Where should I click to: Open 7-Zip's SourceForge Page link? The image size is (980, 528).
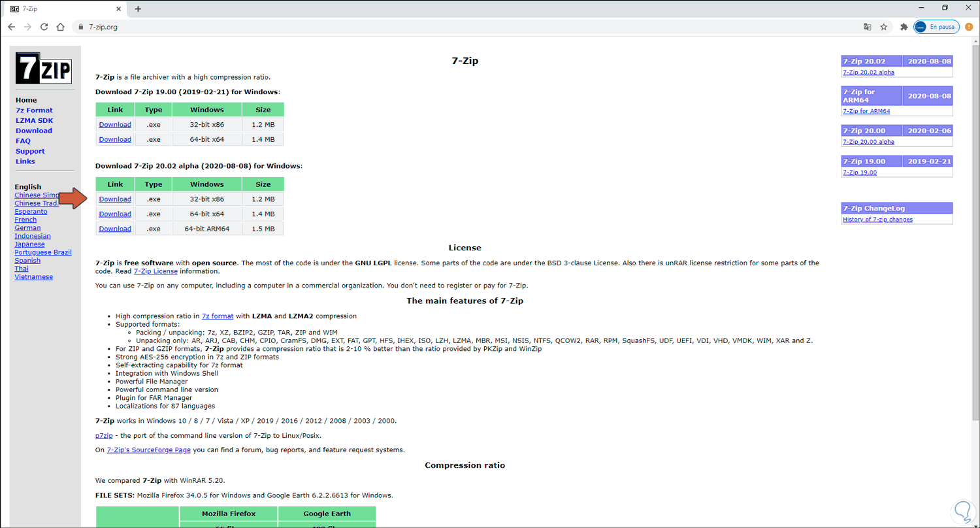[148, 450]
